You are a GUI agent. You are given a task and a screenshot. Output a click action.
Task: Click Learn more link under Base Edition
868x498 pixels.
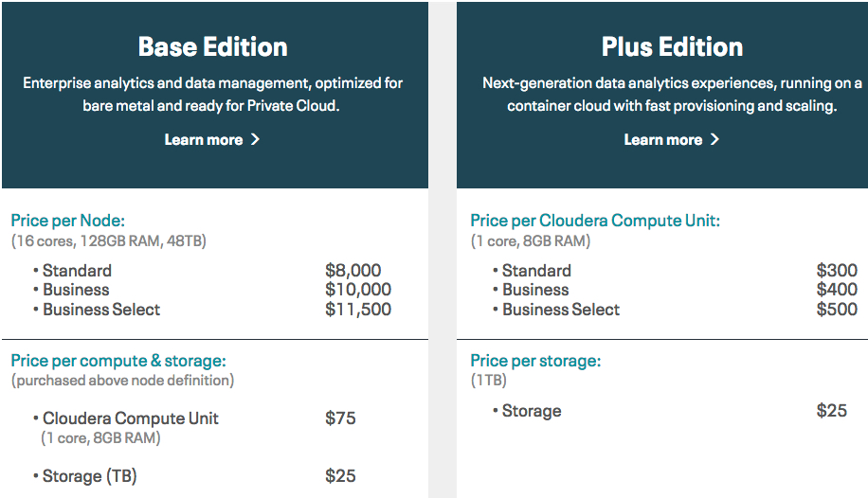coord(204,140)
